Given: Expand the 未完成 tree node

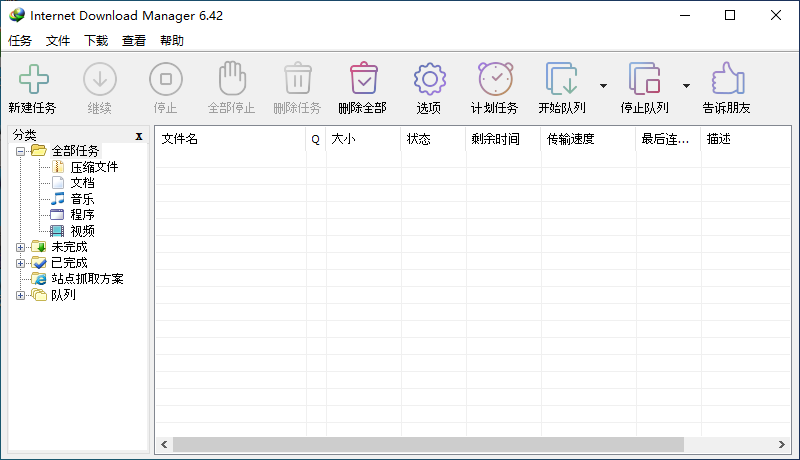Looking at the screenshot, I should coord(21,247).
